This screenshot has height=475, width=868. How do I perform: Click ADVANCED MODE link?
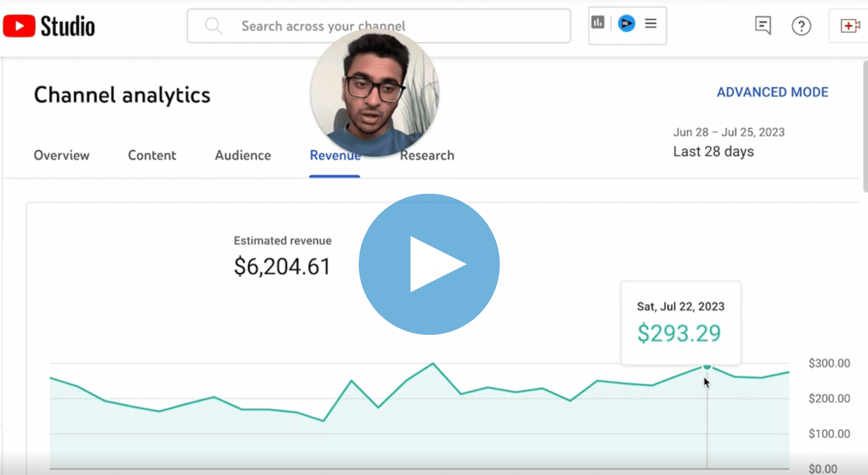(772, 92)
